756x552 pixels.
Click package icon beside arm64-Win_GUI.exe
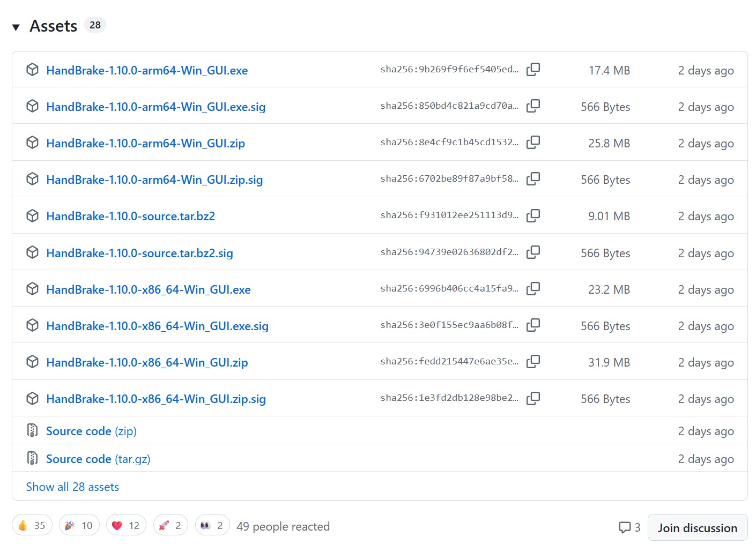point(33,70)
